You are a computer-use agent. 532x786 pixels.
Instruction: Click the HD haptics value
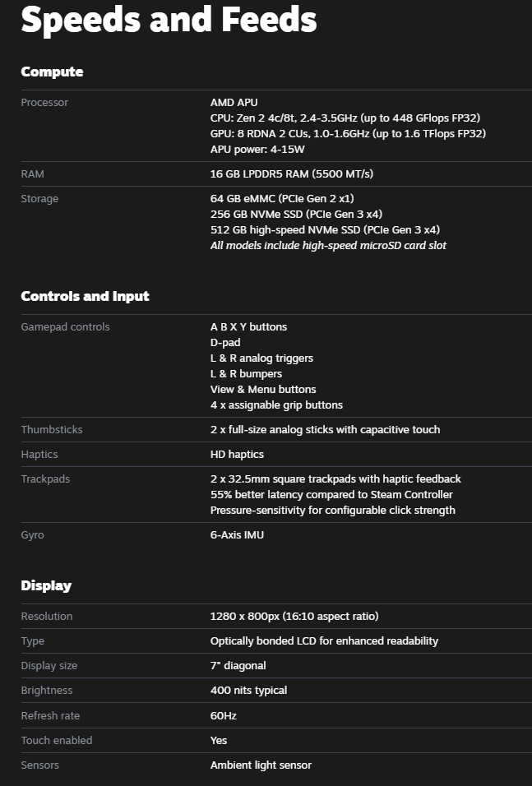(x=237, y=455)
